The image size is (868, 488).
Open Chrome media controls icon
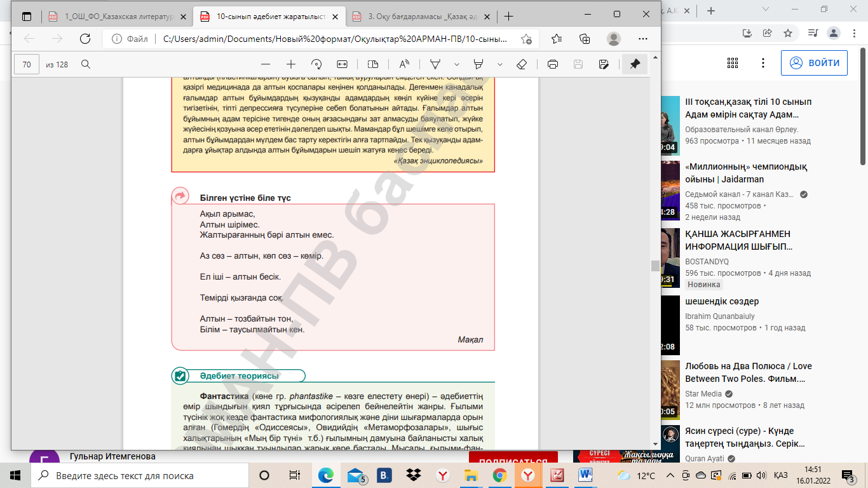pyautogui.click(x=812, y=33)
